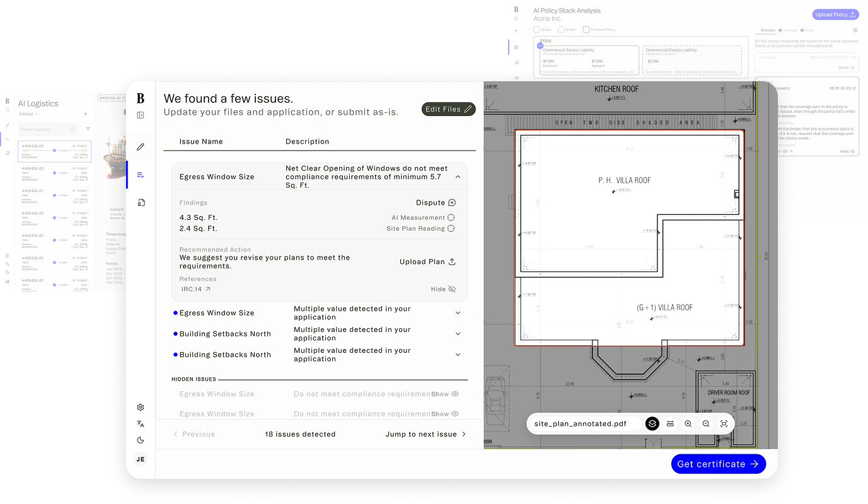Viewport: 868px width, 504px height.
Task: Select the first #456456-22 order card
Action: tap(54, 151)
